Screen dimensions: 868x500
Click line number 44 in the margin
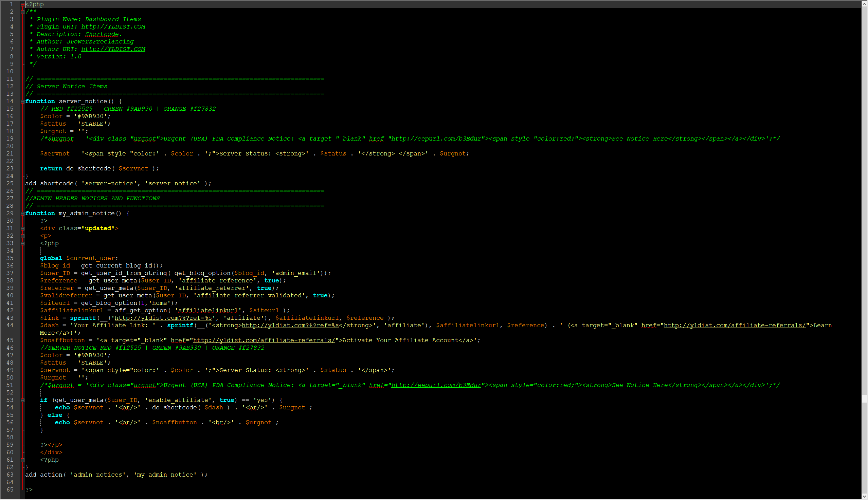pyautogui.click(x=10, y=326)
